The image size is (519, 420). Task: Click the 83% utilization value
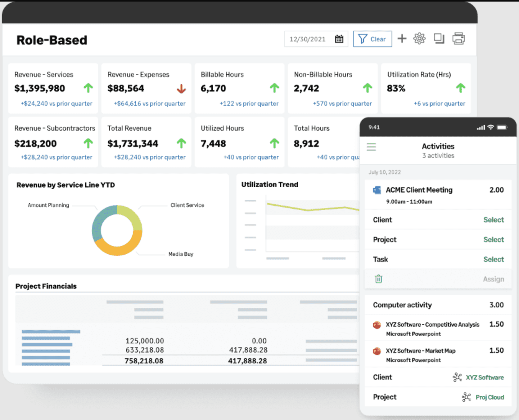coord(396,88)
